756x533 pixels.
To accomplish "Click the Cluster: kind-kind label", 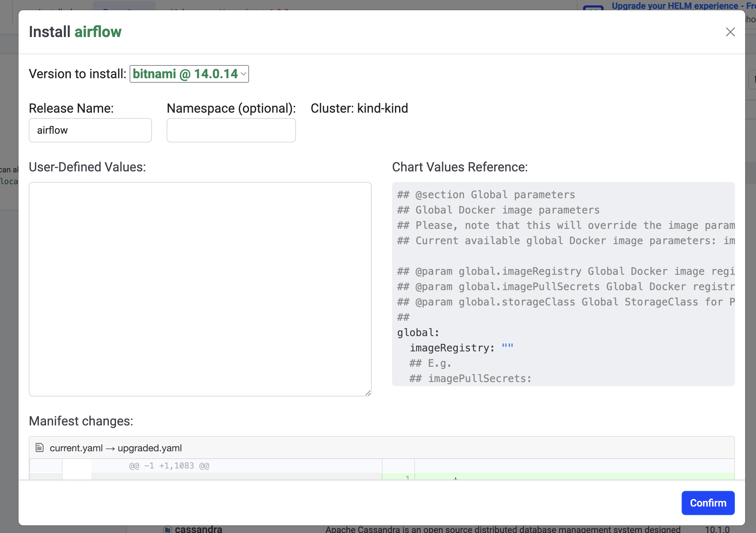I will pyautogui.click(x=359, y=108).
